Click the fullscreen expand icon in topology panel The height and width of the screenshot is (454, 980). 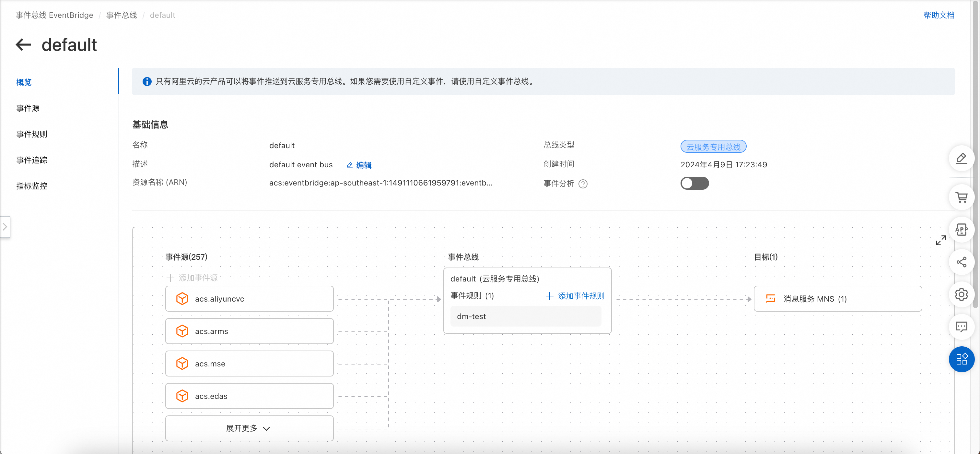coord(941,240)
